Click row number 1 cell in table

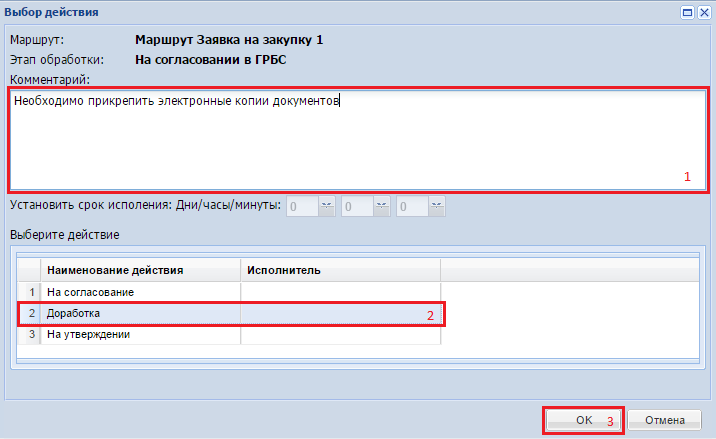30,292
